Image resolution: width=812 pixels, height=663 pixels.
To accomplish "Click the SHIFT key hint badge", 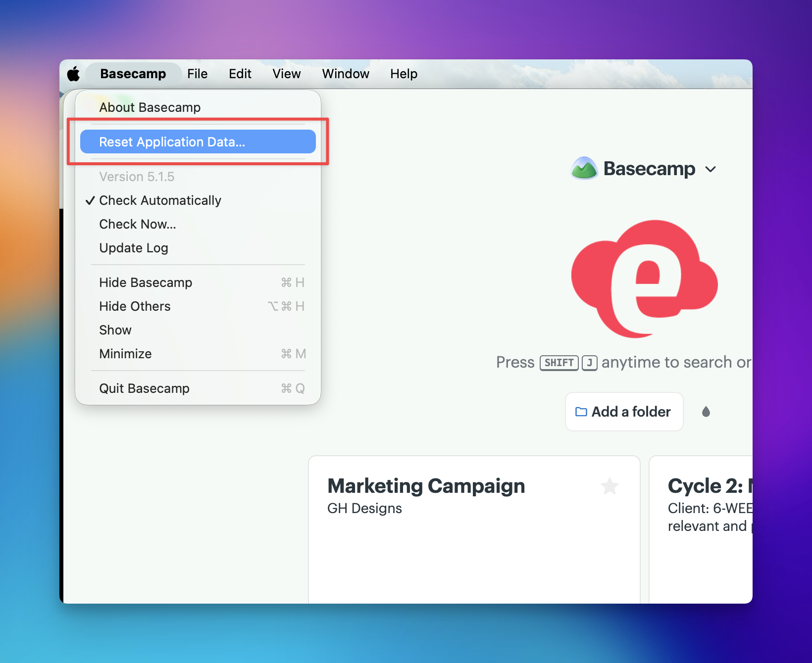I will tap(559, 363).
